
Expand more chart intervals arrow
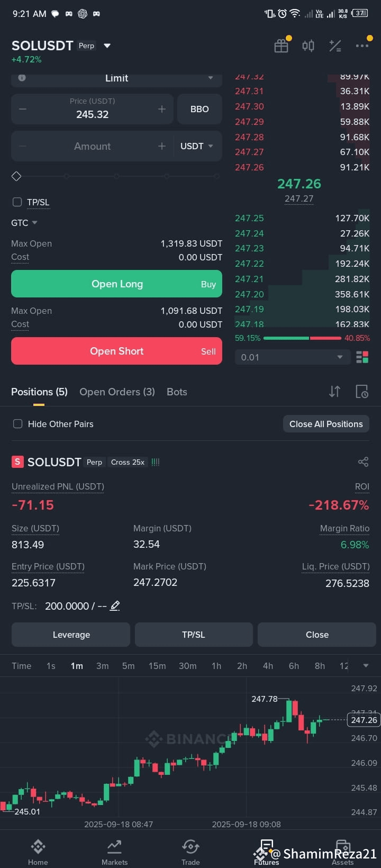click(x=366, y=666)
